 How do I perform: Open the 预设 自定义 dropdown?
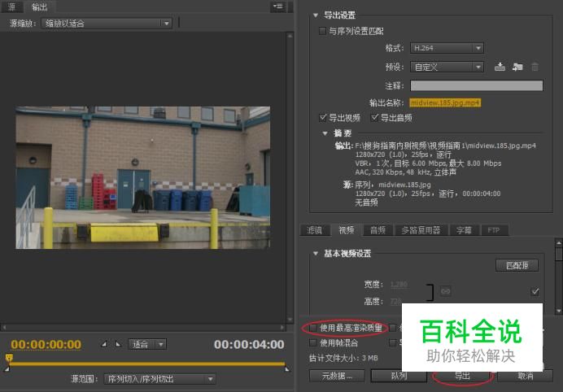pyautogui.click(x=447, y=67)
